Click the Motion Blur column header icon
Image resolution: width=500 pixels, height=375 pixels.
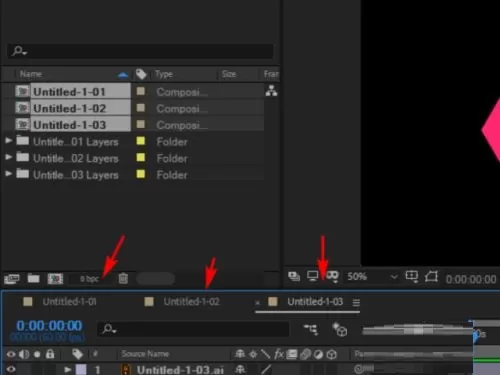[305, 354]
